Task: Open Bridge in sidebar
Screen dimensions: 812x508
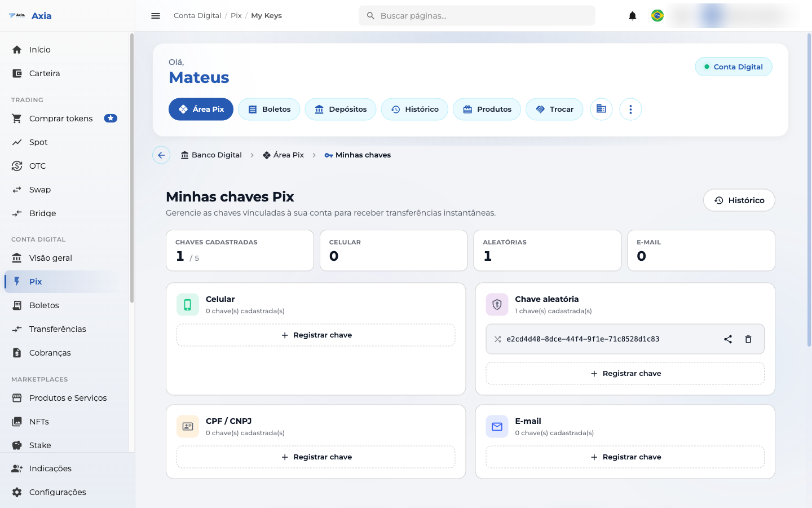Action: 64,213
